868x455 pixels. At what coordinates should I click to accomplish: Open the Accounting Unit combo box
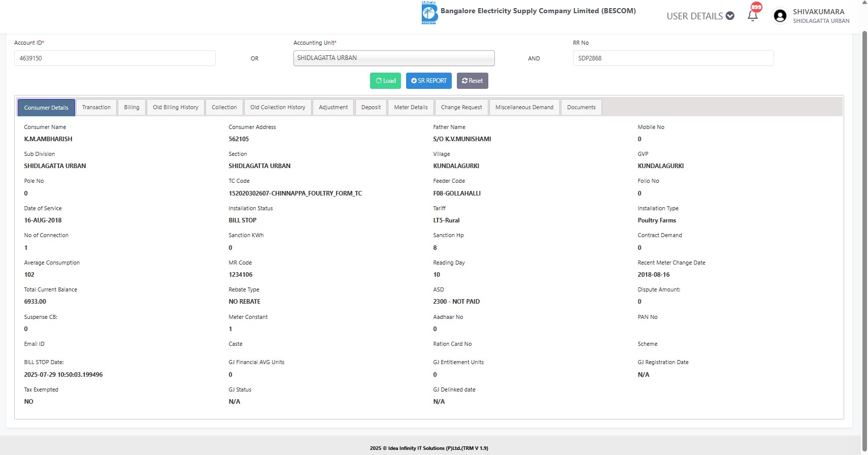point(393,58)
